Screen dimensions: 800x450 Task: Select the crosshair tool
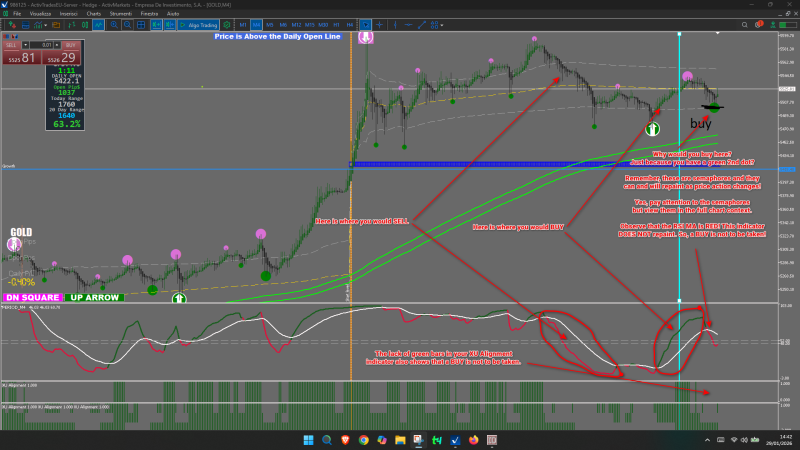click(x=379, y=25)
